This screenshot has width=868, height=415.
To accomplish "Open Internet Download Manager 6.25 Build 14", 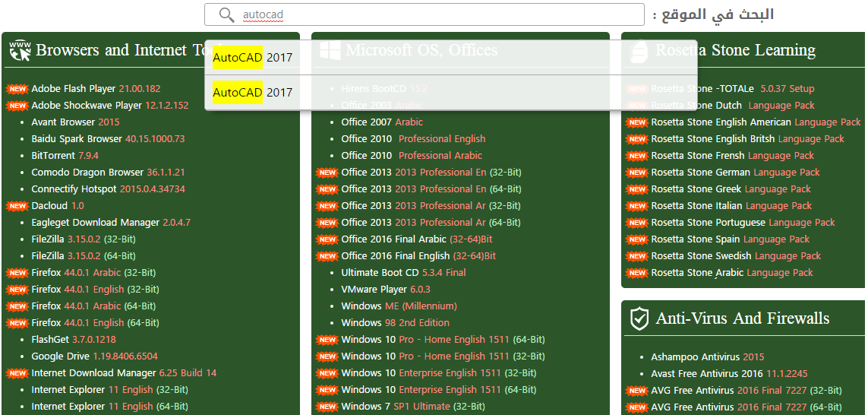I will click(x=124, y=373).
